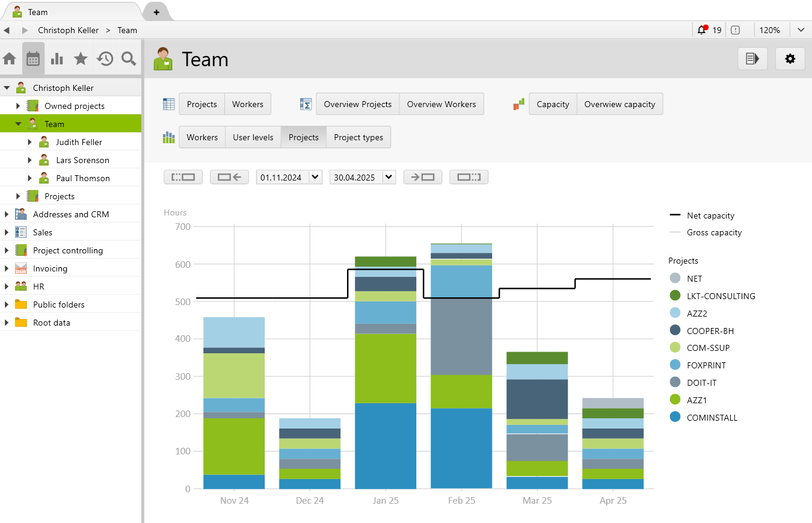Click the Overwiew capacity button
The image size is (812, 523).
[x=620, y=104]
